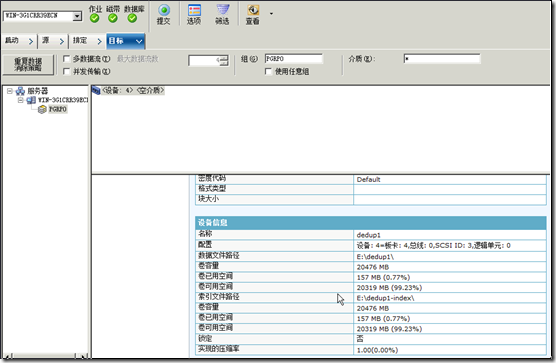Click the 格式类型 row label
Screen dimensions: 556x363
coord(212,189)
